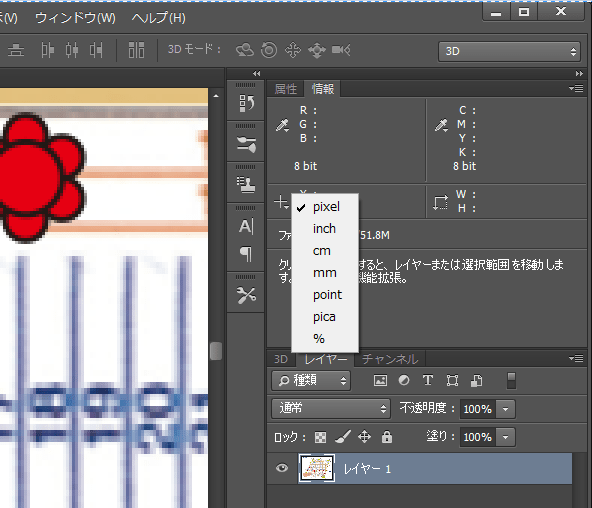592x508 pixels.
Task: Open the 通常 blend mode dropdown
Action: tap(331, 408)
